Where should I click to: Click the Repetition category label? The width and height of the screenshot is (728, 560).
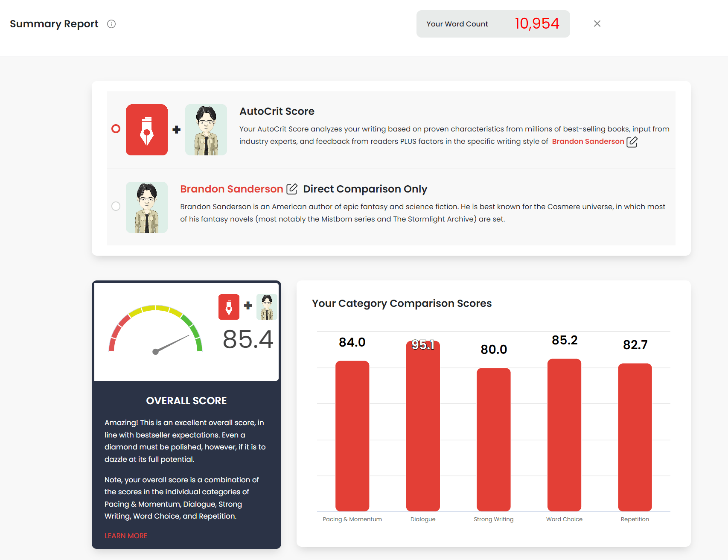click(x=635, y=519)
